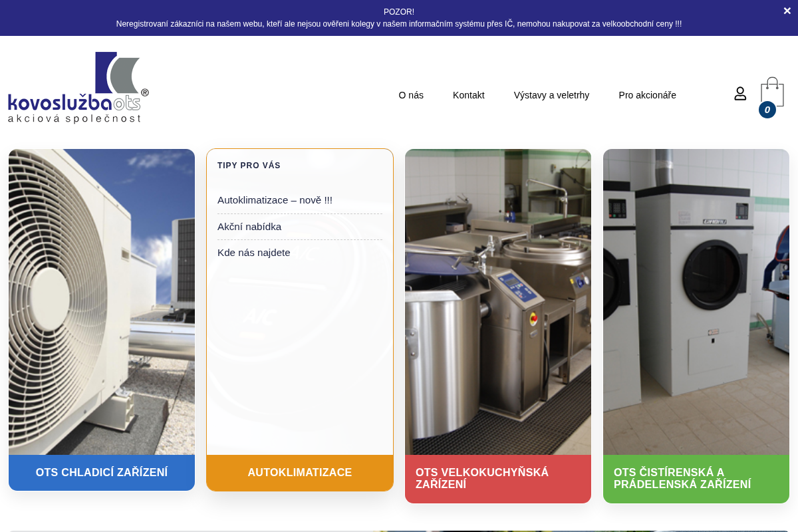The width and height of the screenshot is (798, 532).
Task: Click the notice about neregistrovaní zákazníci
Action: pyautogui.click(x=399, y=24)
